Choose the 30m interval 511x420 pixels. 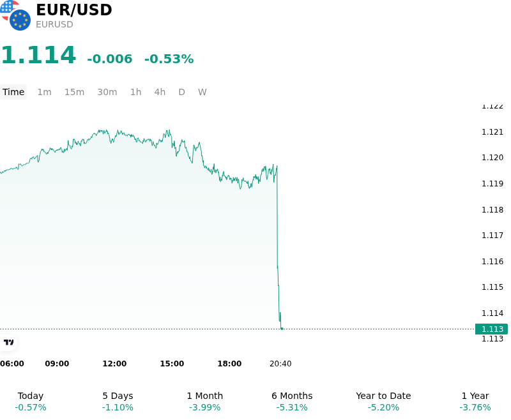click(x=107, y=92)
